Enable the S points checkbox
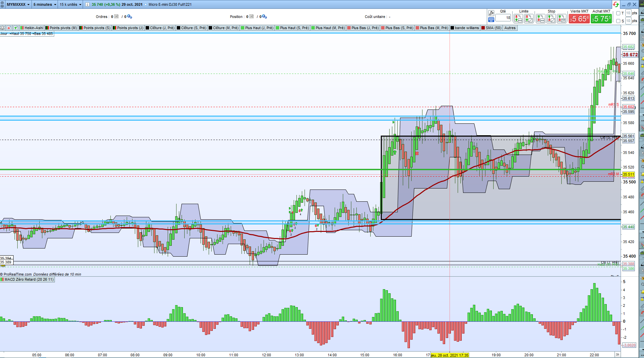Image resolution: width=644 pixels, height=358 pixels. click(x=618, y=21)
